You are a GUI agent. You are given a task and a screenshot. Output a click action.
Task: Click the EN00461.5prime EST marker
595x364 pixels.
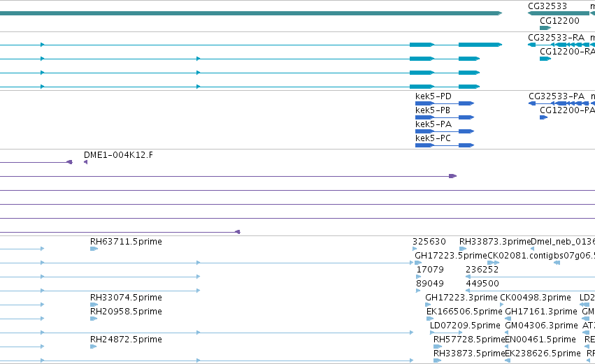click(x=507, y=347)
